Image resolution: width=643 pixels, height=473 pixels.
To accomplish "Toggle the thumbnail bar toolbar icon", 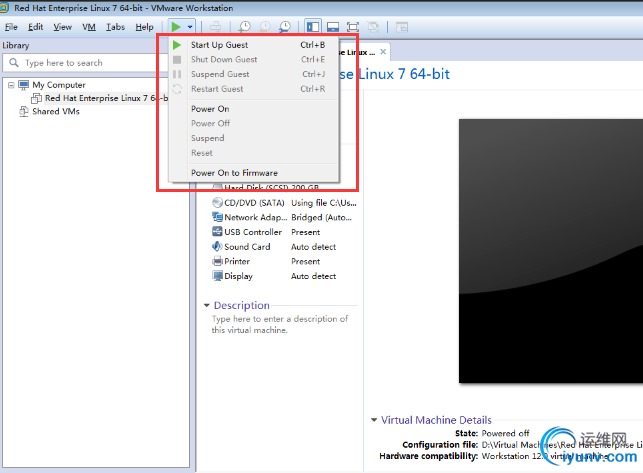I will (x=333, y=27).
